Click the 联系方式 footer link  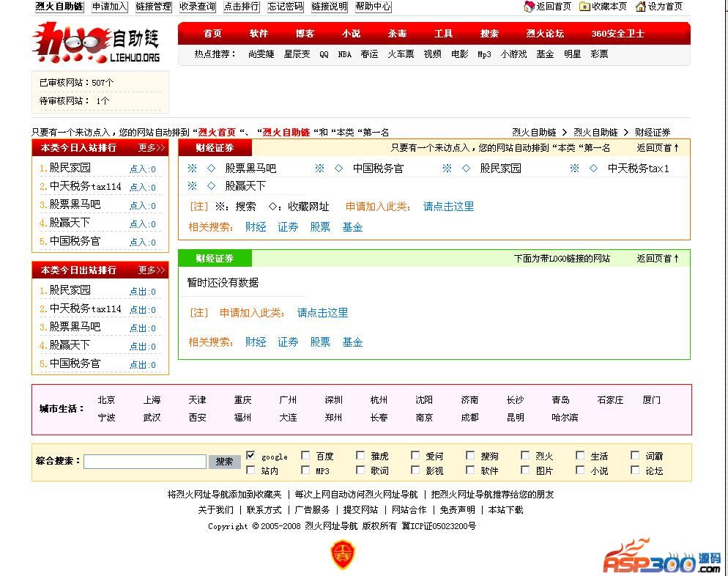(x=264, y=510)
